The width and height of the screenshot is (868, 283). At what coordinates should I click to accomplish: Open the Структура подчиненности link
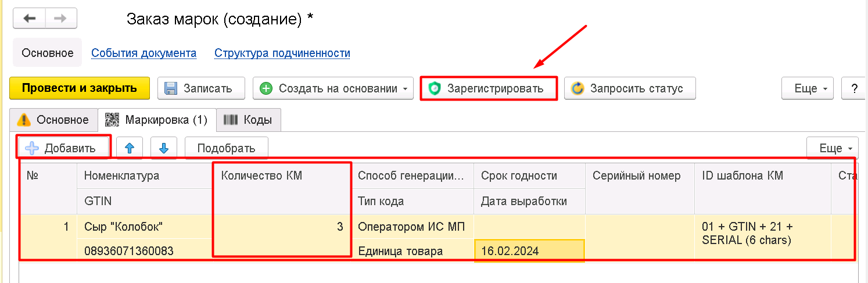pyautogui.click(x=282, y=53)
